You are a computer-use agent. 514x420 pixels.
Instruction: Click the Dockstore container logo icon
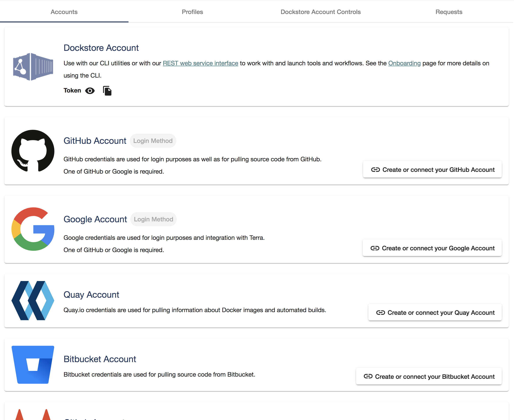(x=33, y=67)
